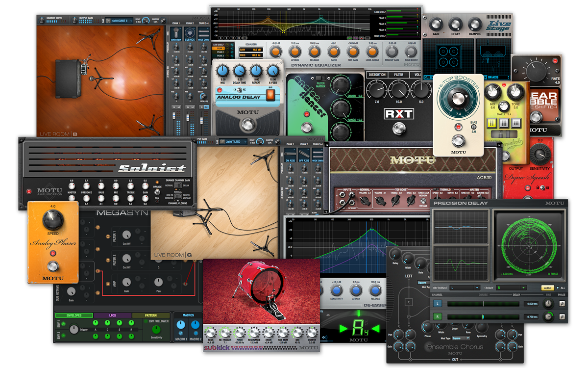Click the Subkick Pitch knob
Viewport: 588px width, 368px height.
[x=239, y=332]
